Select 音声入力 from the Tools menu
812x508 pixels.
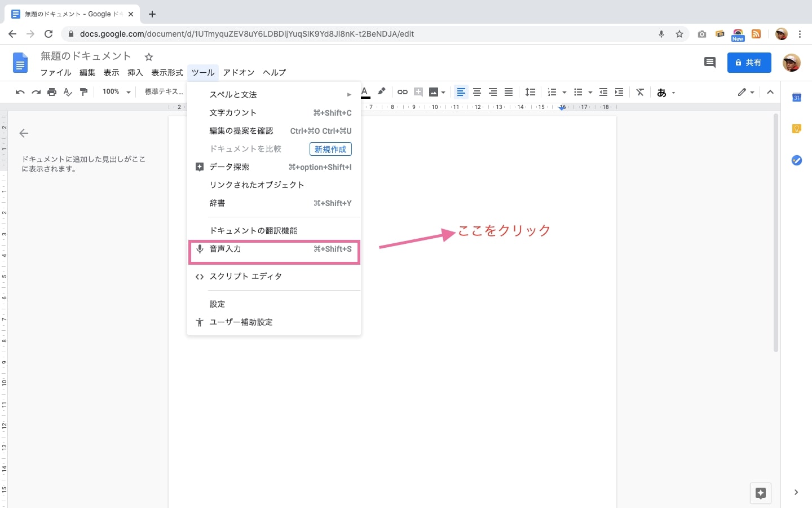(274, 249)
